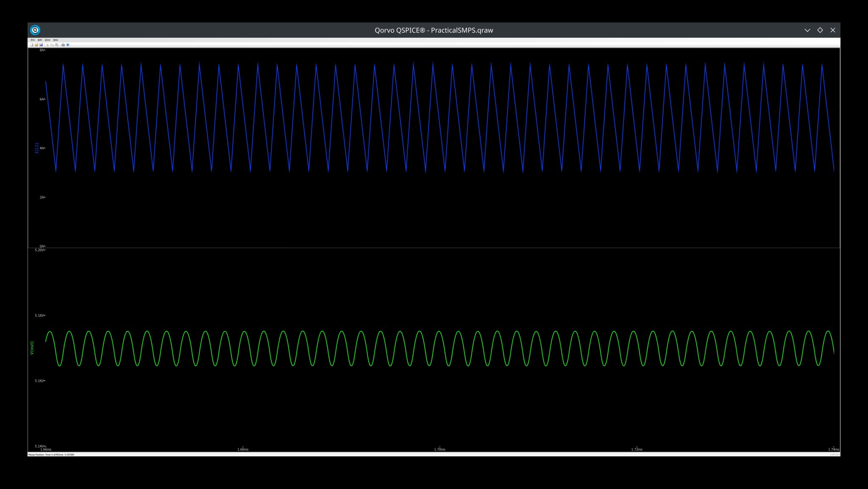Image resolution: width=868 pixels, height=489 pixels.
Task: Click the Qorvo QSPICE logo in title bar
Action: [35, 30]
